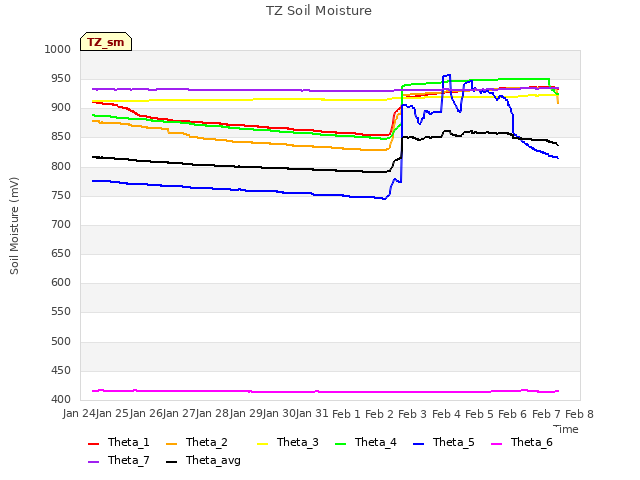Click the orange Theta_2 legend color swatch
The width and height of the screenshot is (640, 480).
pos(171,443)
